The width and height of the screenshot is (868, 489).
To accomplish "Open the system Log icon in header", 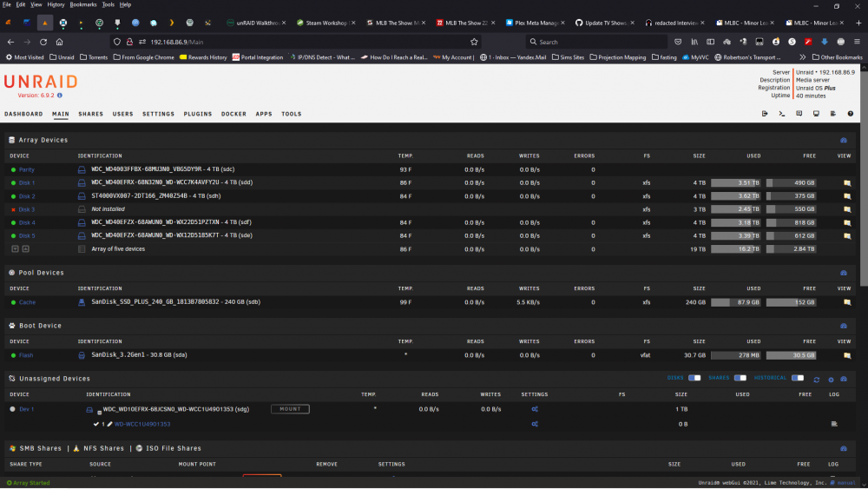I will [833, 114].
